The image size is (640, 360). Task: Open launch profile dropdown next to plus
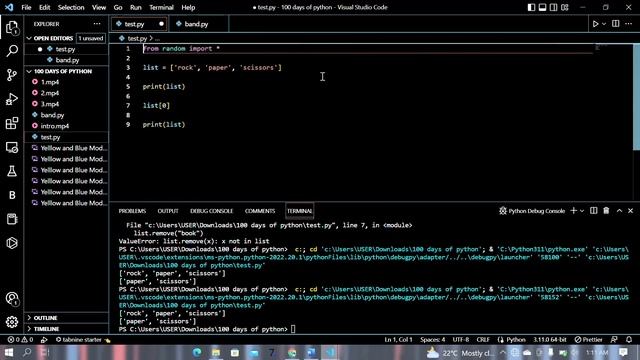click(x=582, y=211)
